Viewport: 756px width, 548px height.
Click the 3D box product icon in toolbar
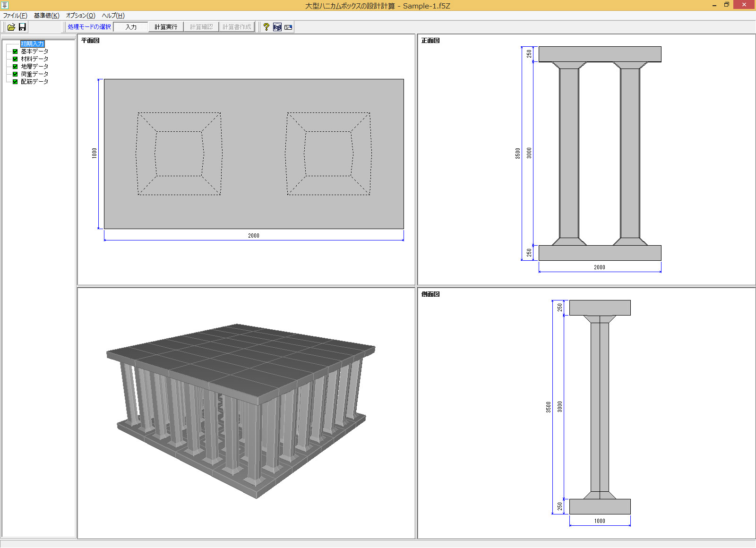(x=277, y=27)
